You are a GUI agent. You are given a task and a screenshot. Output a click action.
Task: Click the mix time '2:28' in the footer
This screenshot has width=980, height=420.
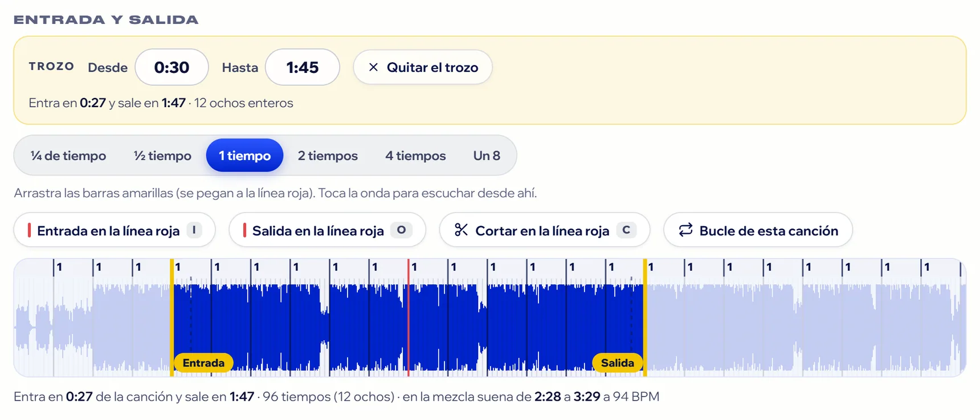coord(548,397)
